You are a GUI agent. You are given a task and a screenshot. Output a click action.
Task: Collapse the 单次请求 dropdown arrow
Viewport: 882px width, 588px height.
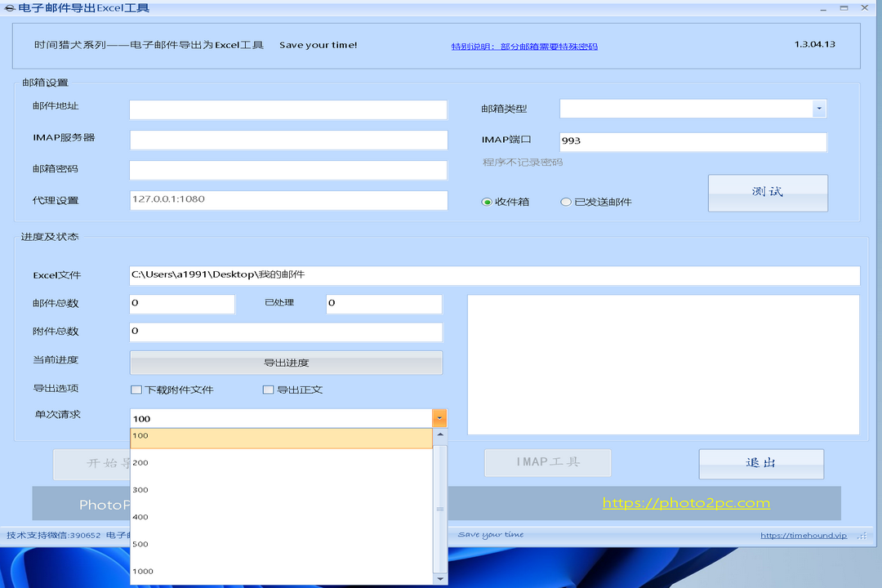pyautogui.click(x=440, y=418)
